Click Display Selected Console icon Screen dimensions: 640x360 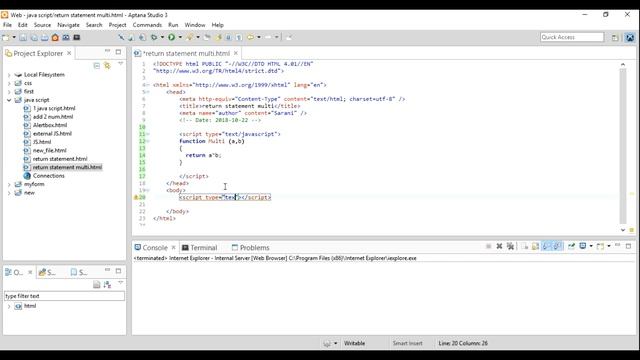(583, 246)
